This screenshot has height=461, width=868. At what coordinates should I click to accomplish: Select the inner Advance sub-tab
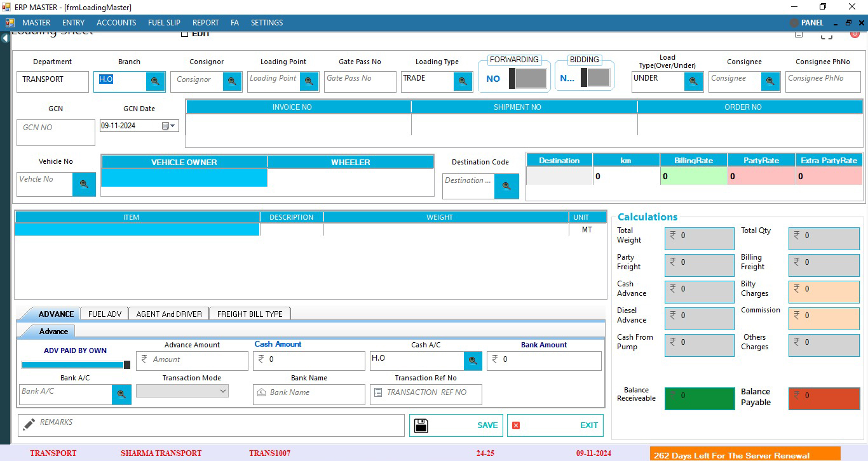[50, 331]
